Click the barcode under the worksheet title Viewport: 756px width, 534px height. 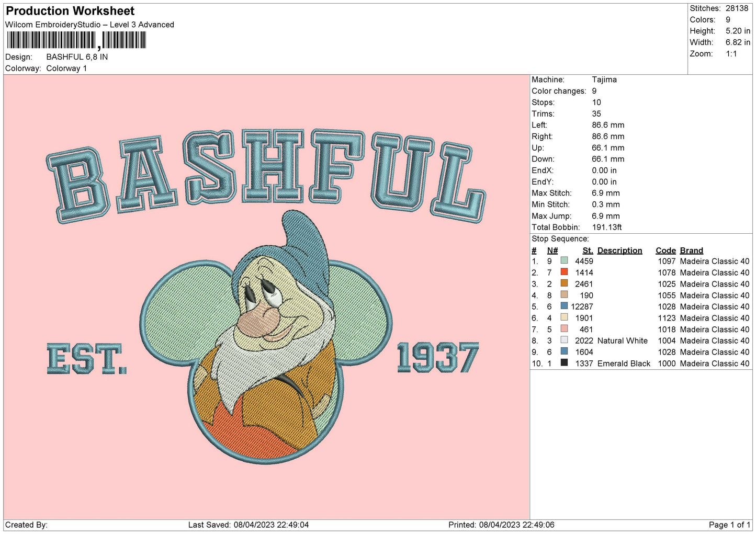tap(76, 40)
